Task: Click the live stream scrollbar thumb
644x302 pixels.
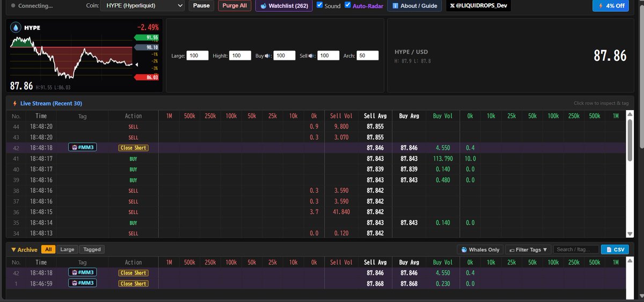Action: coord(630,140)
